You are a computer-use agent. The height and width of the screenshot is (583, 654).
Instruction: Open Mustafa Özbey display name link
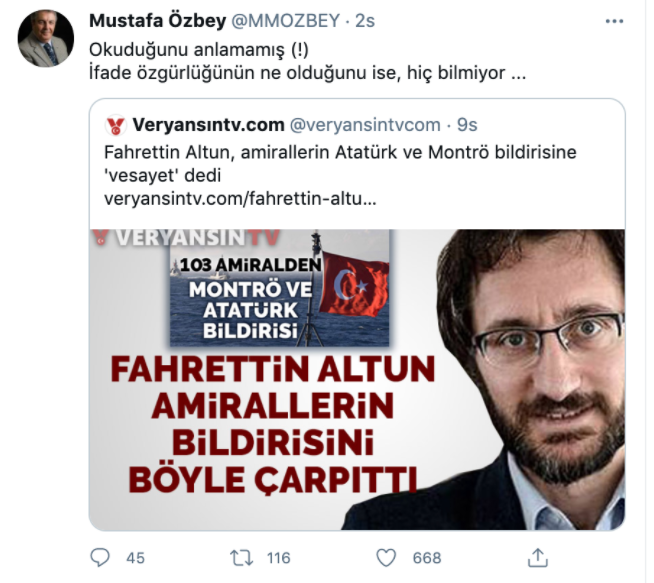click(158, 20)
